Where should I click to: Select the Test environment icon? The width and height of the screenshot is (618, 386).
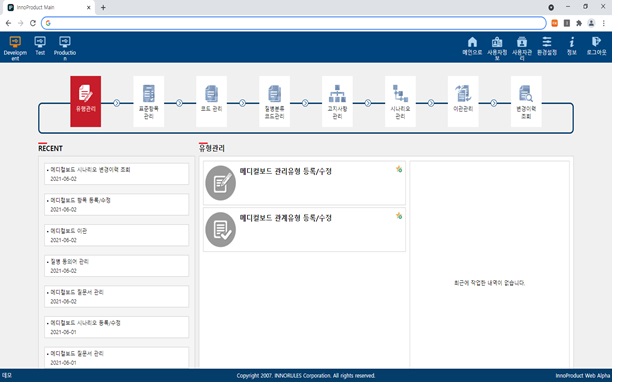40,46
